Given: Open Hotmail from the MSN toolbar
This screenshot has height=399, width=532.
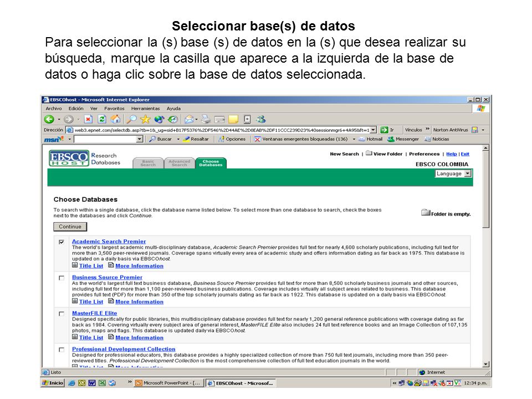Looking at the screenshot, I should [371, 139].
